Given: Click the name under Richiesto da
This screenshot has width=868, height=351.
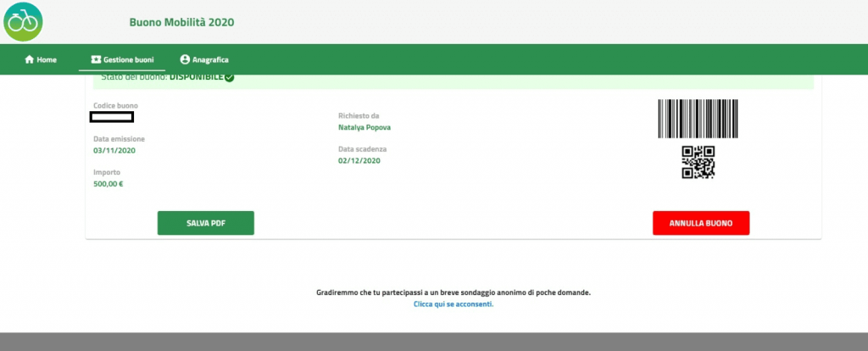Looking at the screenshot, I should pyautogui.click(x=364, y=127).
